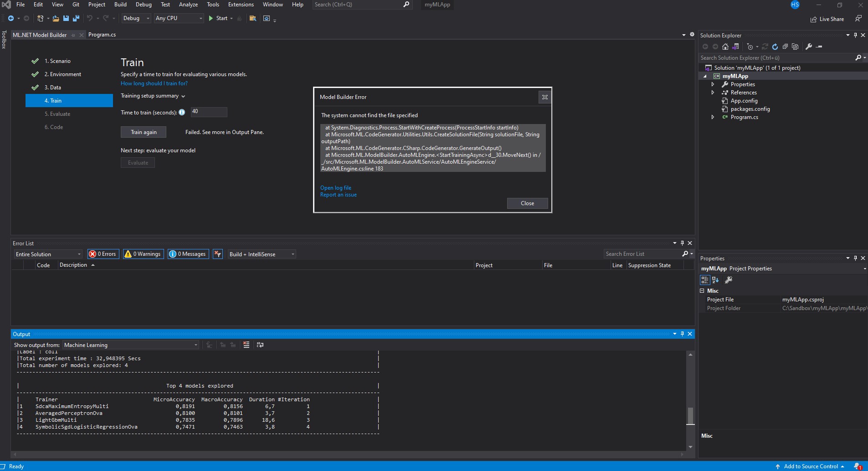Open the File menu
The height and width of the screenshot is (471, 868).
click(x=21, y=5)
